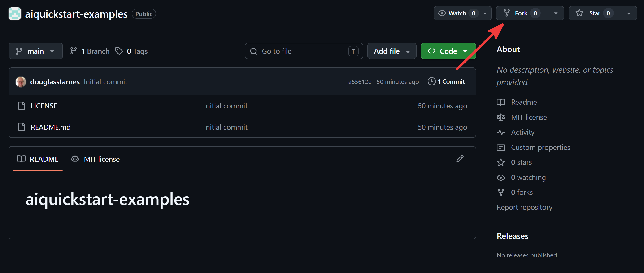Open the douglasstarnes author link
This screenshot has height=273, width=644.
55,82
